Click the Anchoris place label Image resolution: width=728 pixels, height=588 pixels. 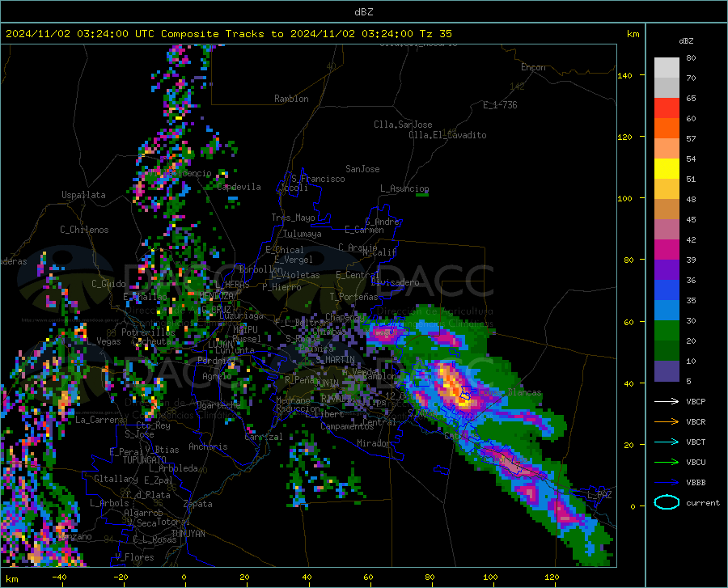(208, 446)
